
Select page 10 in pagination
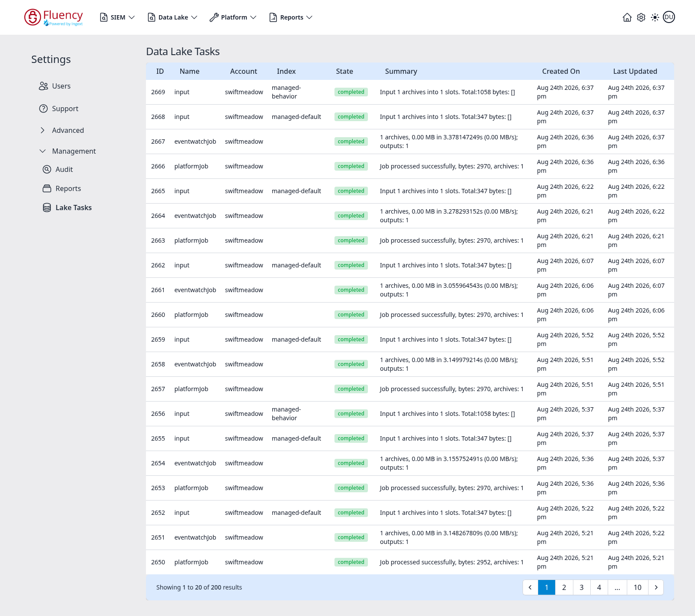[637, 587]
